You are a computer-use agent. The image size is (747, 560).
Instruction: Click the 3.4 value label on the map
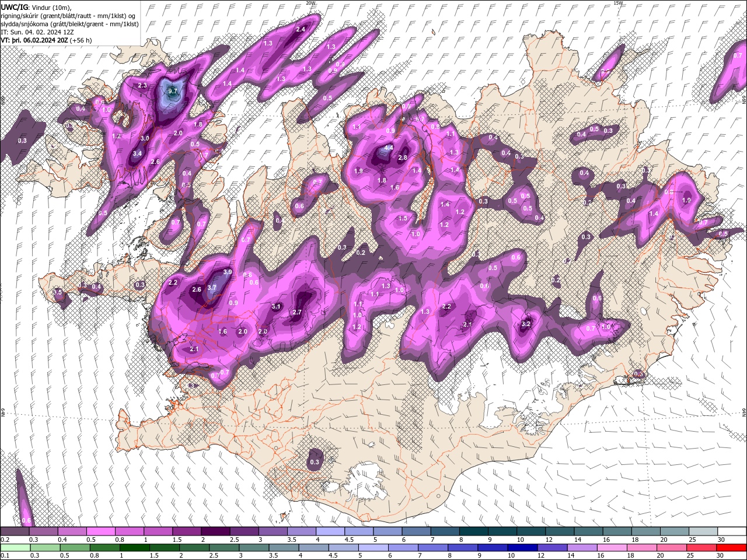(137, 153)
